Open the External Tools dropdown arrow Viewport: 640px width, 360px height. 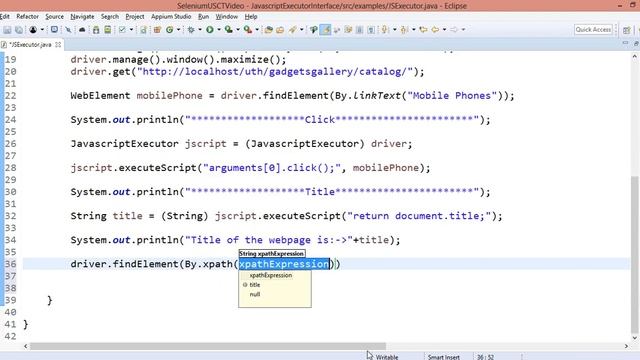(x=257, y=30)
